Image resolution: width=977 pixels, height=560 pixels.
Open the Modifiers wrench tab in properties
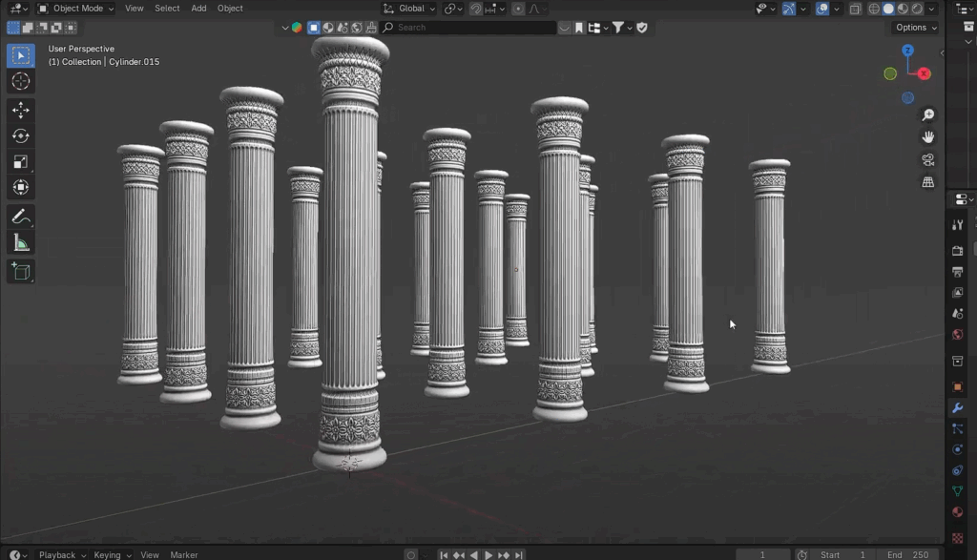click(x=958, y=408)
